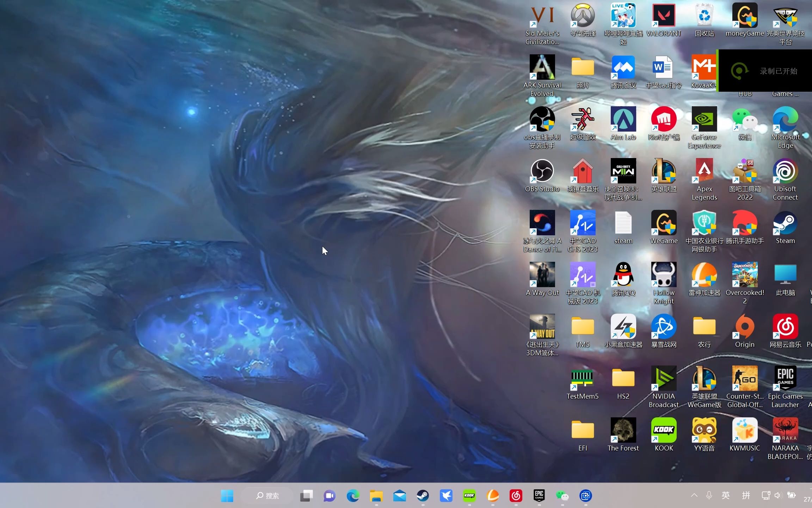
Task: Switch input language by clicking 英
Action: (x=726, y=495)
